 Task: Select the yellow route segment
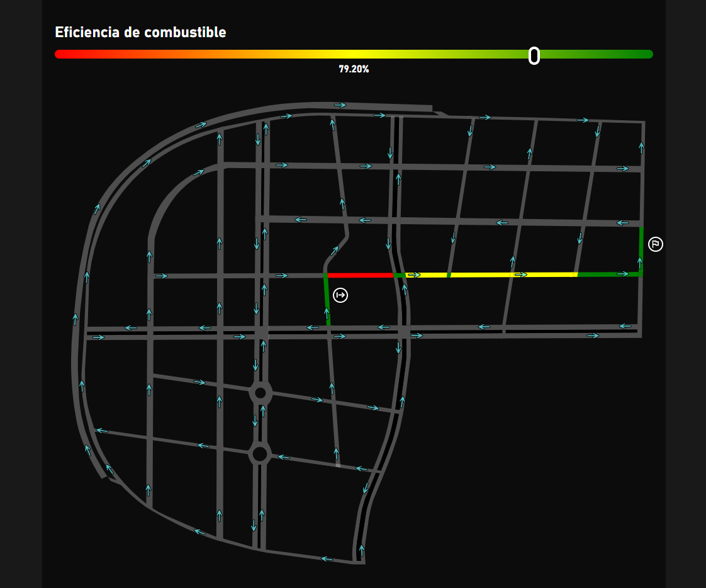pos(478,275)
